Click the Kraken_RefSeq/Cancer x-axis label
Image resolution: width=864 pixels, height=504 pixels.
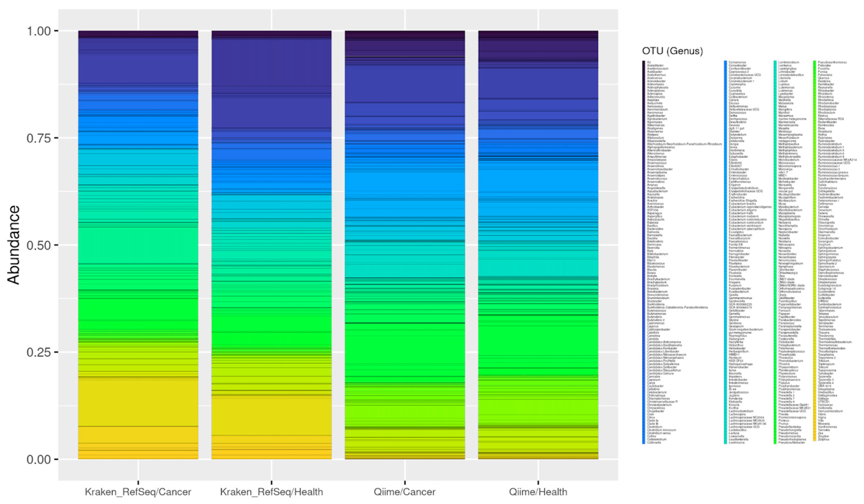click(138, 492)
